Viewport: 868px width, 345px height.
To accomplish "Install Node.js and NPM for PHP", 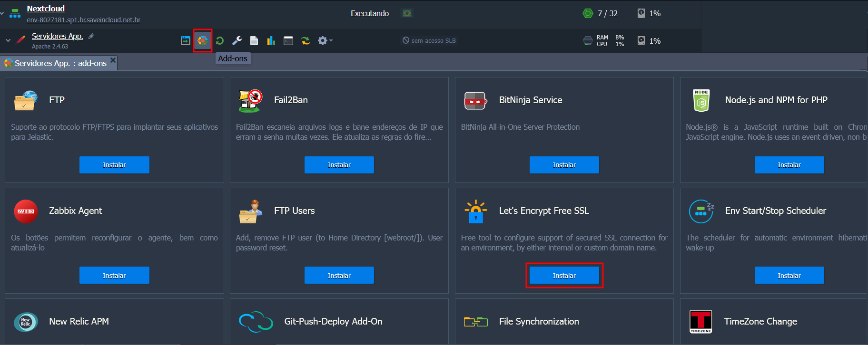I will [789, 165].
